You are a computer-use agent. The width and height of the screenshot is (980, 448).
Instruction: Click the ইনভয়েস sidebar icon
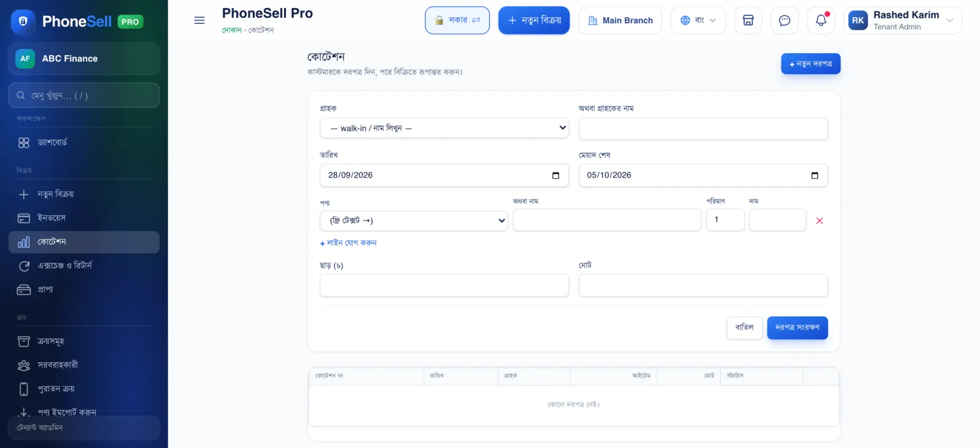pos(24,218)
